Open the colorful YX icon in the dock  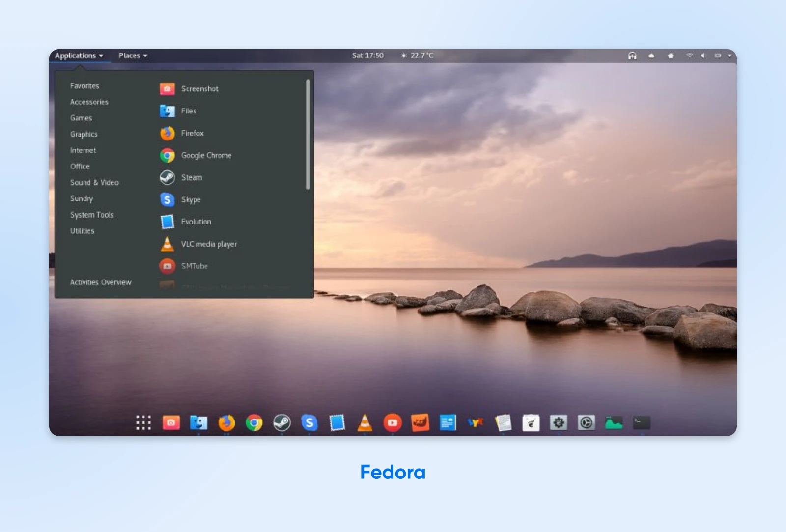[x=476, y=422]
